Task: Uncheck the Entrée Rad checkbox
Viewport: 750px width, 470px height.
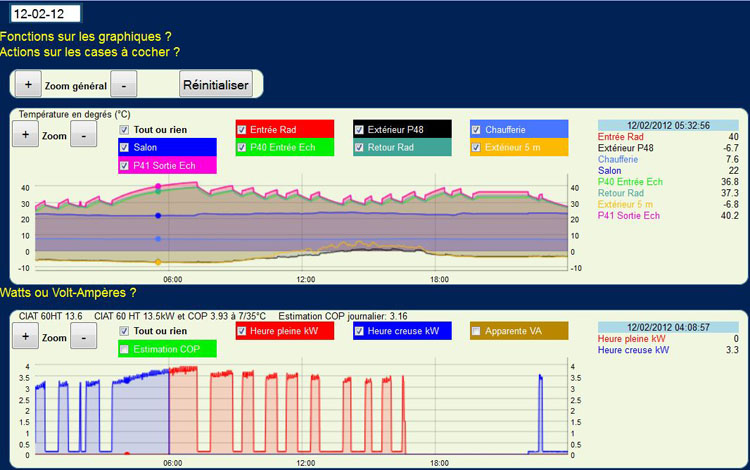Action: click(x=243, y=130)
